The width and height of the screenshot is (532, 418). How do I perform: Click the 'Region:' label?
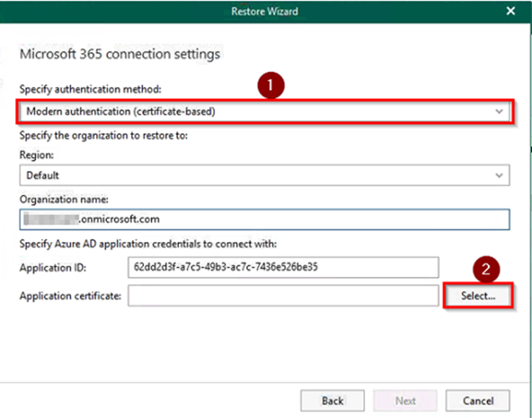37,155
